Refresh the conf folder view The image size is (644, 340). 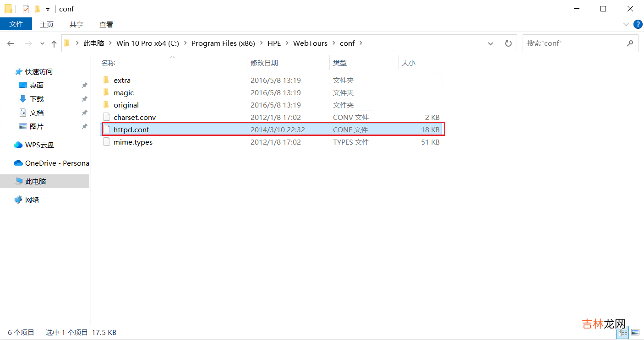pos(508,43)
